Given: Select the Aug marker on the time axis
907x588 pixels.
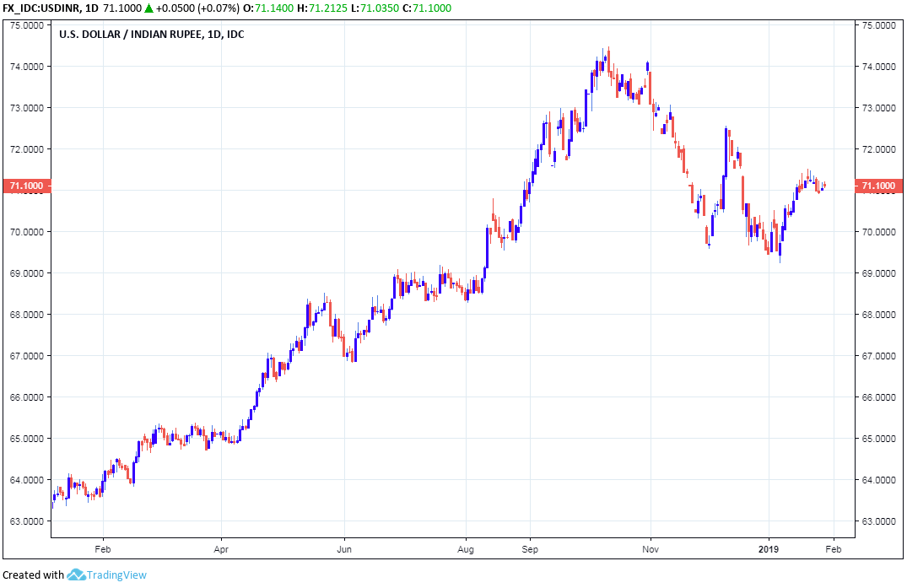Looking at the screenshot, I should (466, 548).
